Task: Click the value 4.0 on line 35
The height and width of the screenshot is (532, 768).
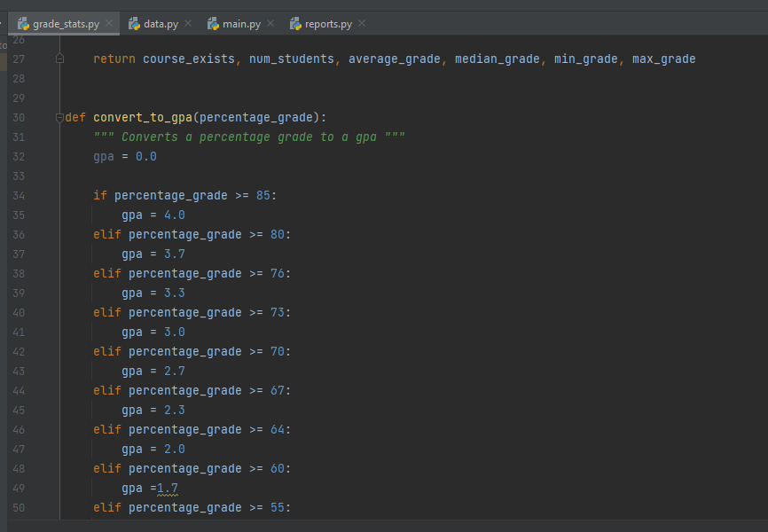Action: click(x=175, y=215)
